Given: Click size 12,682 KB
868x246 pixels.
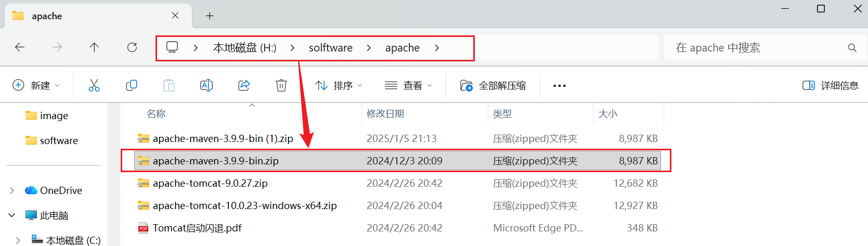Looking at the screenshot, I should [636, 183].
